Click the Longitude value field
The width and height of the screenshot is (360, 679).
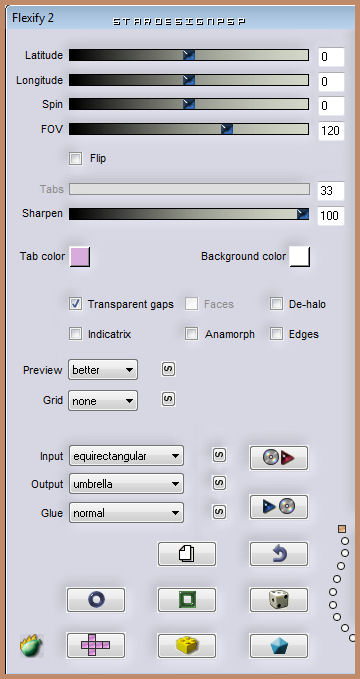331,81
